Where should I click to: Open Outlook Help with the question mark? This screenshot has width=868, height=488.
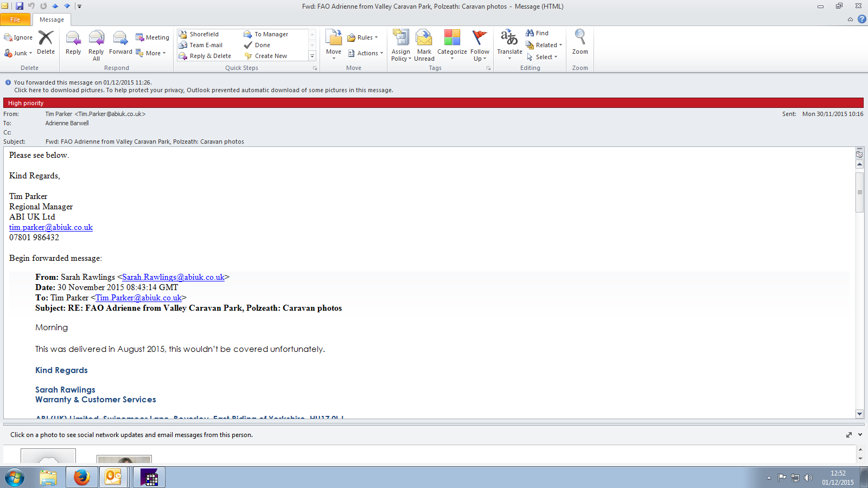click(861, 19)
